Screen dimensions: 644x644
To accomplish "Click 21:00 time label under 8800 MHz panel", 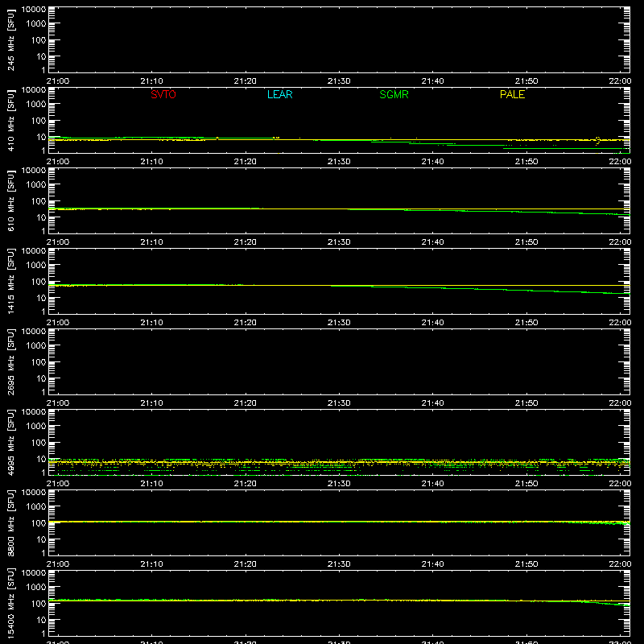I will 58,564.
